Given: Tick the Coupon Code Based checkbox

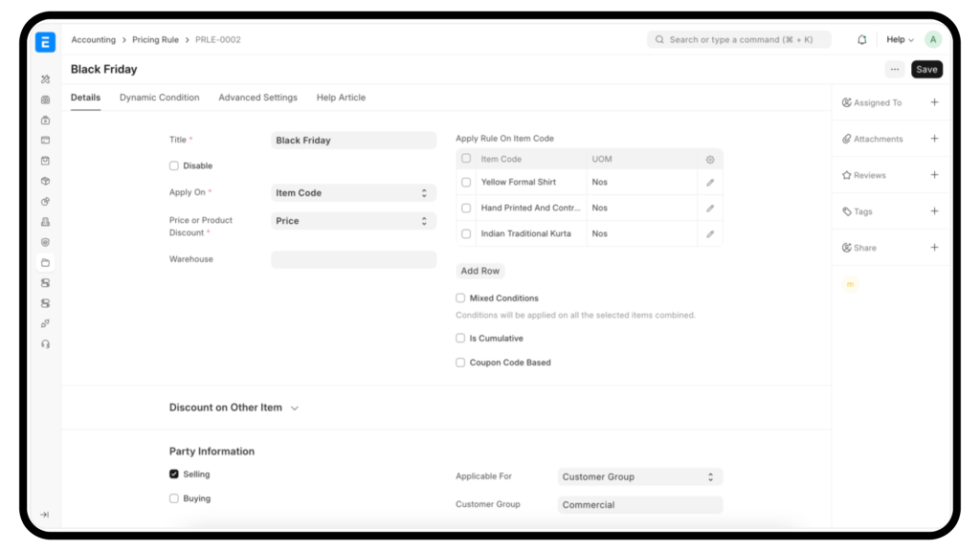Looking at the screenshot, I should (460, 363).
